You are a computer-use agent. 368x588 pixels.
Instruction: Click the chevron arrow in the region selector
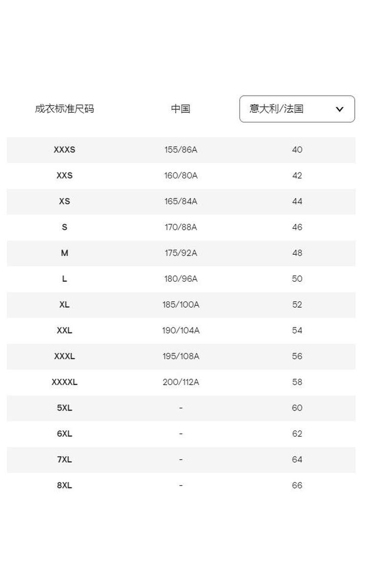(340, 109)
